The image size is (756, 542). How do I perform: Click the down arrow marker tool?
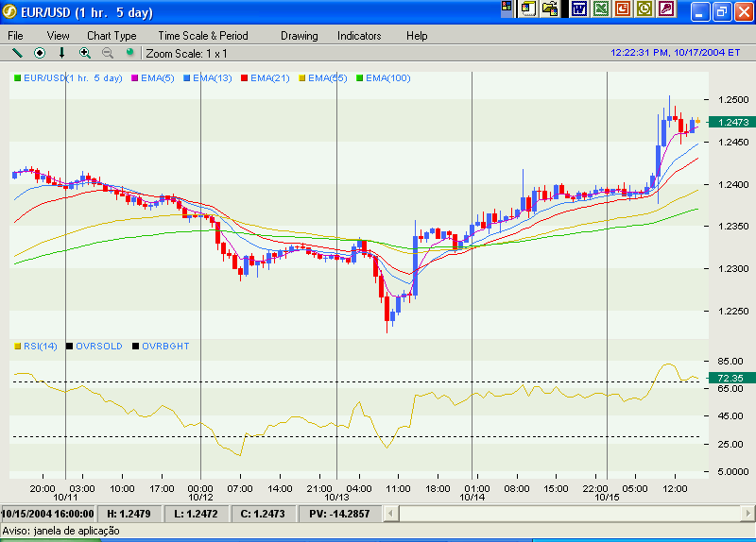(x=62, y=53)
